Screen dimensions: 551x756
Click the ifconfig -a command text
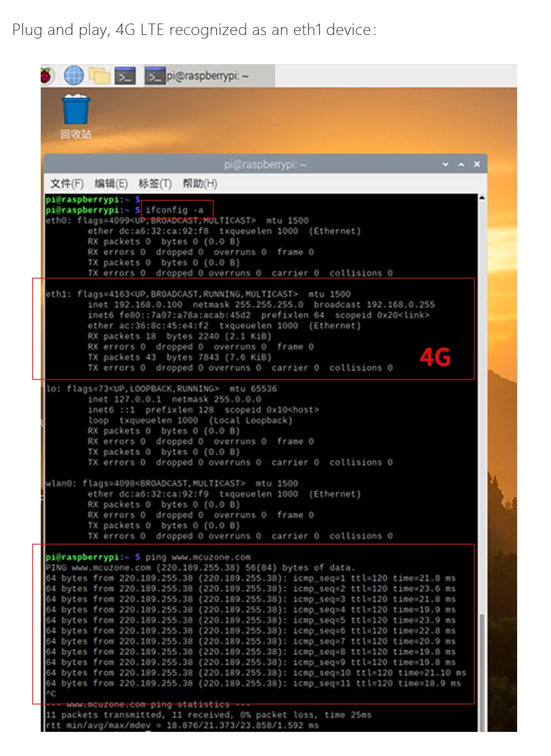[174, 210]
